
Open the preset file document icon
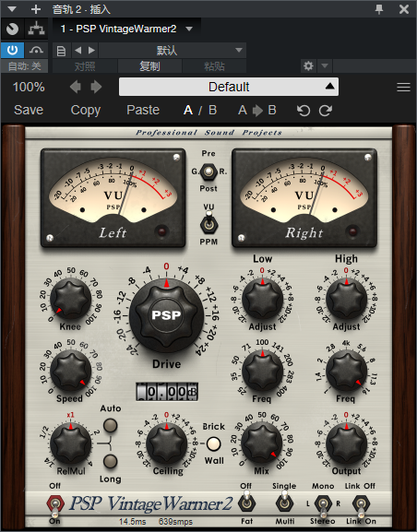pyautogui.click(x=62, y=51)
